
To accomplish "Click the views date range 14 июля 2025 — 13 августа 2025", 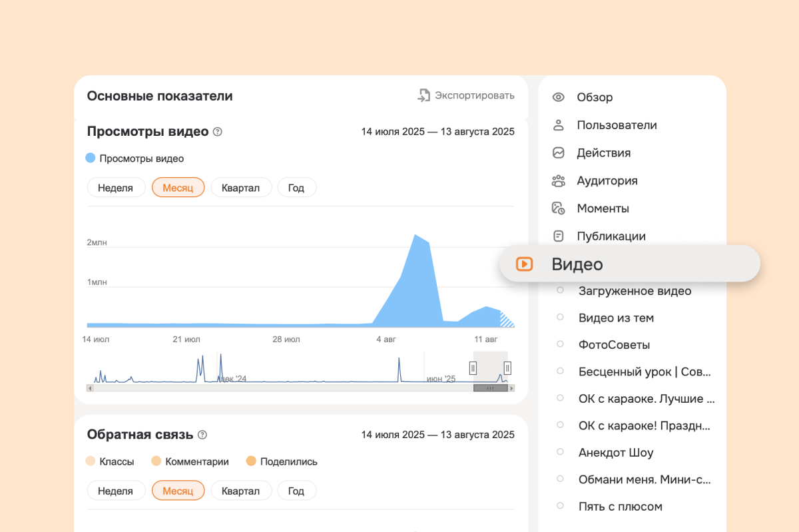I will pyautogui.click(x=438, y=132).
